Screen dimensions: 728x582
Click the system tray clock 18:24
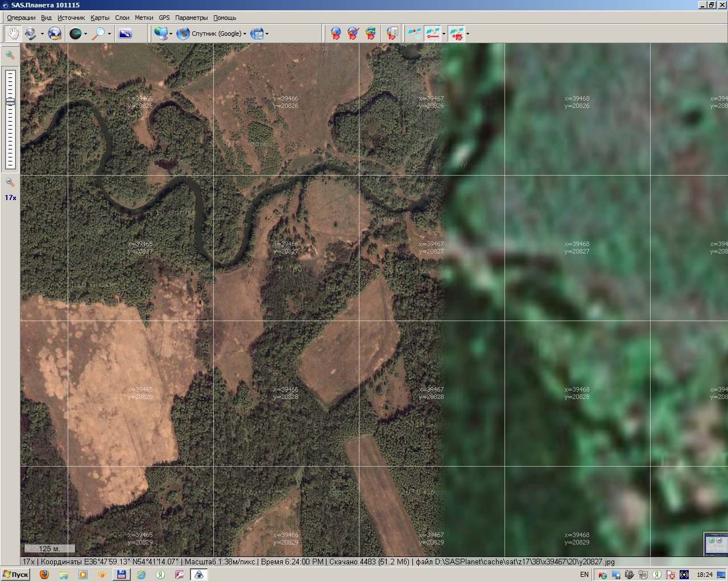[704, 575]
